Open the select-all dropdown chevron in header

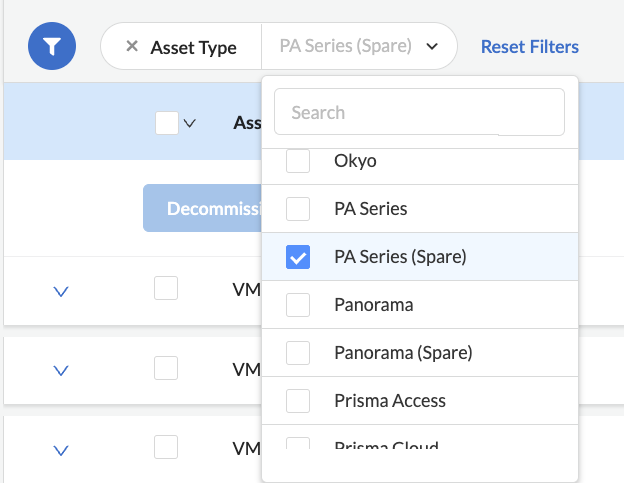click(190, 123)
